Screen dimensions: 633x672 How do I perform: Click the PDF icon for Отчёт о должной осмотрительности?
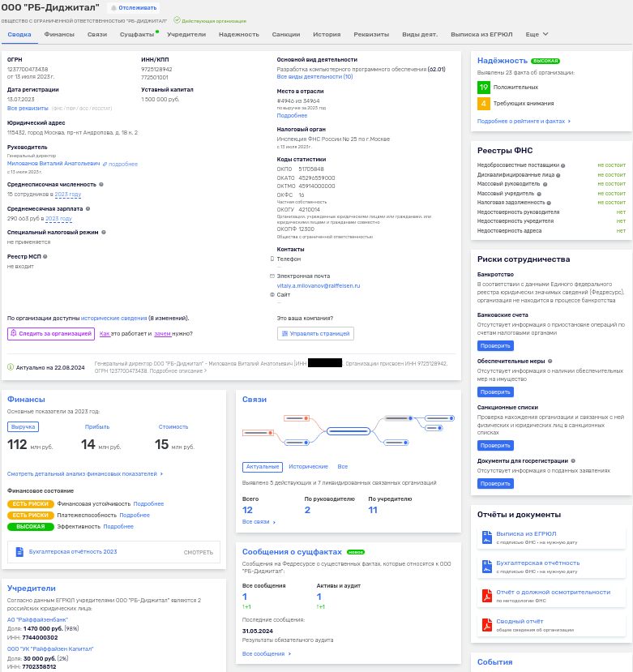tap(486, 596)
